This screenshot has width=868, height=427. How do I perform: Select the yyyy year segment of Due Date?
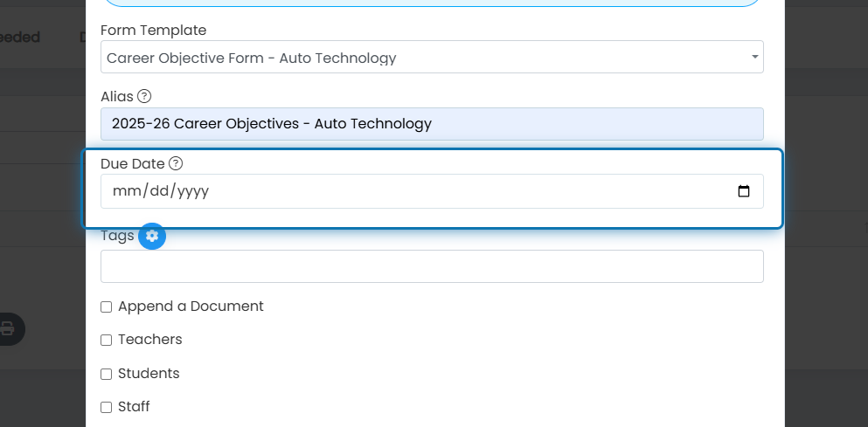tap(193, 191)
